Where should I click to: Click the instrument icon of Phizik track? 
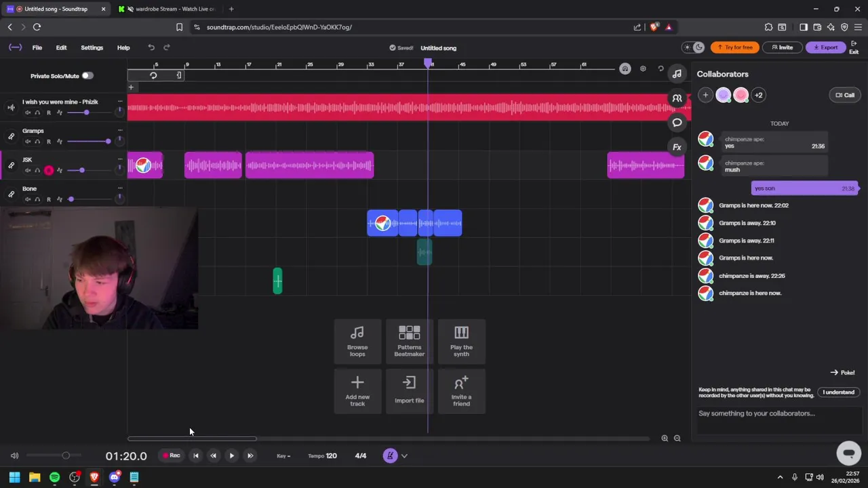11,107
